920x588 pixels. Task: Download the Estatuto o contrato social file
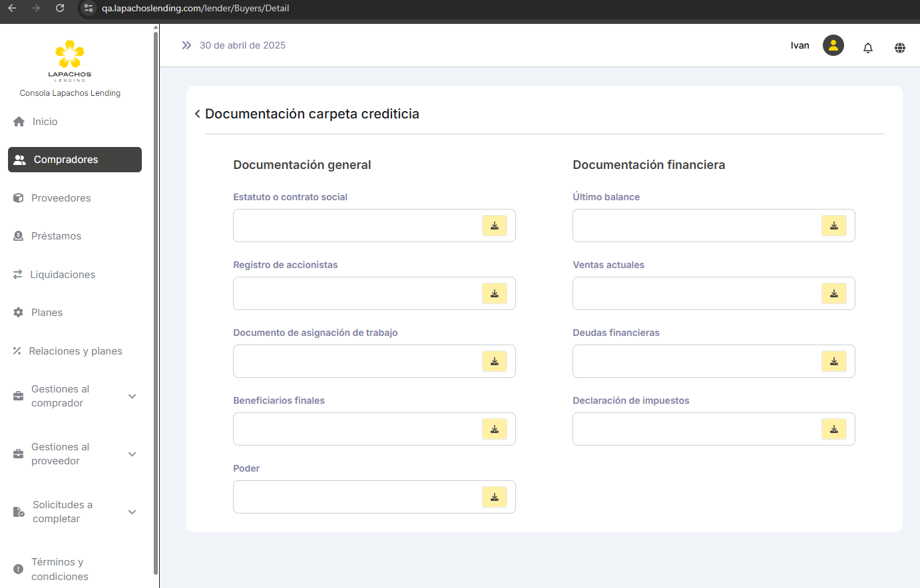pyautogui.click(x=494, y=225)
